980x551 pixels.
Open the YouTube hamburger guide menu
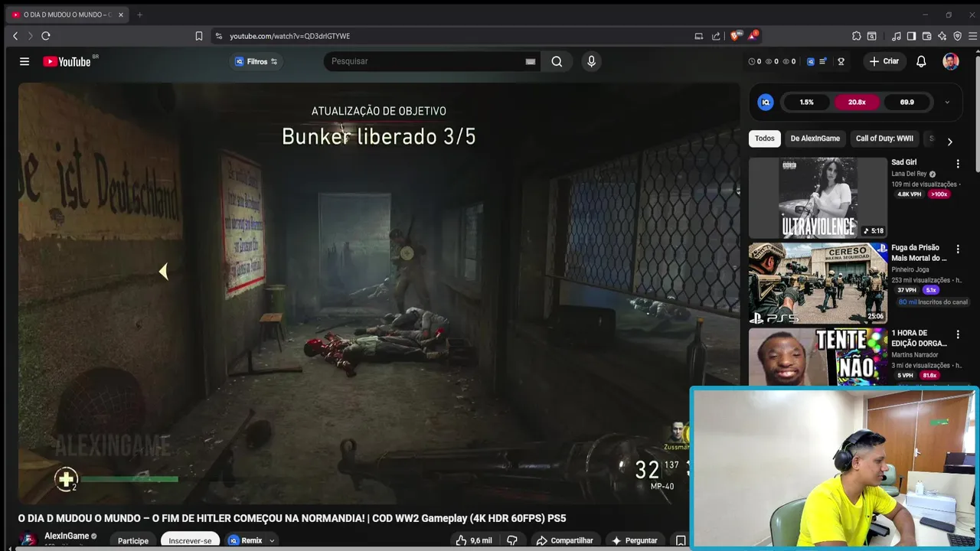click(x=24, y=61)
